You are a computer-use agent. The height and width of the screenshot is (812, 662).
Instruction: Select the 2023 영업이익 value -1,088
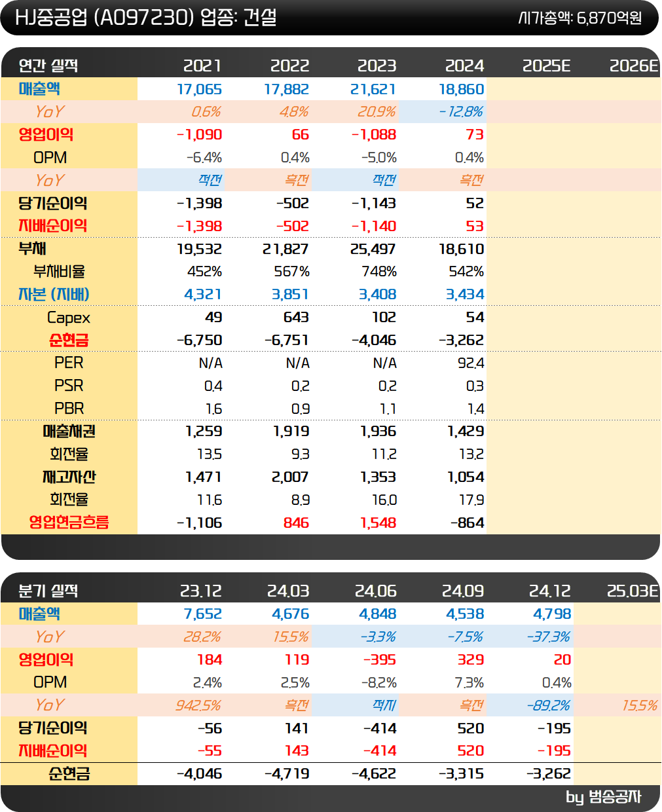(x=374, y=135)
